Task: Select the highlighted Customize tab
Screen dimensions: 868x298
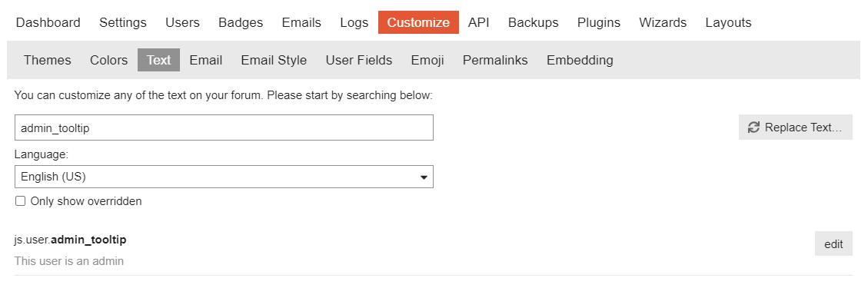Action: point(418,23)
